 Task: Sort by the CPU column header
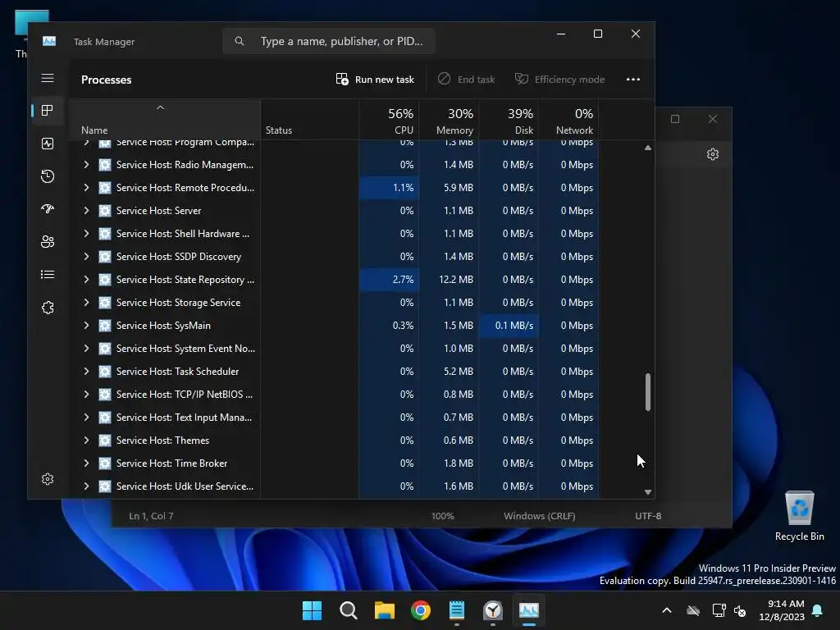(x=389, y=121)
